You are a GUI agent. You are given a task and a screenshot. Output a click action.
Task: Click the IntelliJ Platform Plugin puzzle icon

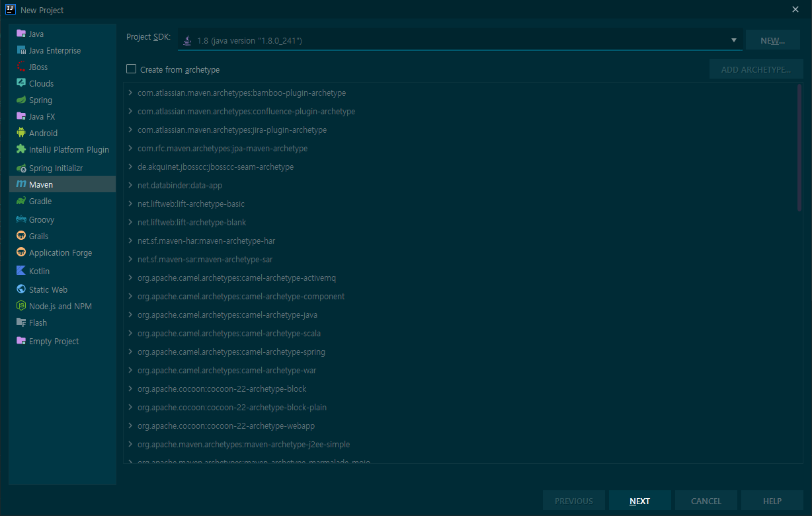[x=21, y=149]
